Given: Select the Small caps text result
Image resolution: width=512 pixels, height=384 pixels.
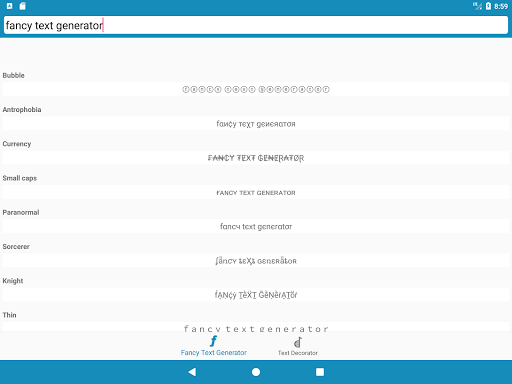Looking at the screenshot, I should coord(256,192).
